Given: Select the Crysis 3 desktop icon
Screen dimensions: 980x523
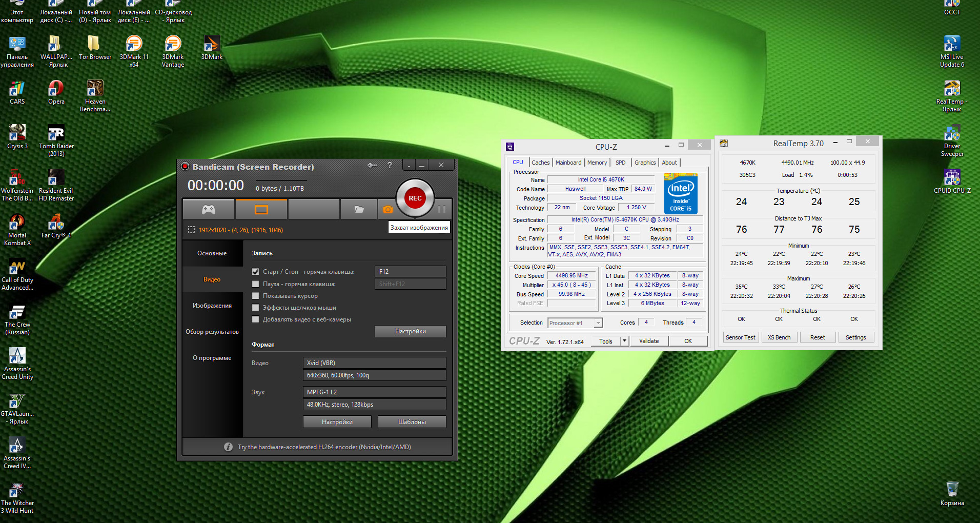Looking at the screenshot, I should click(x=17, y=137).
